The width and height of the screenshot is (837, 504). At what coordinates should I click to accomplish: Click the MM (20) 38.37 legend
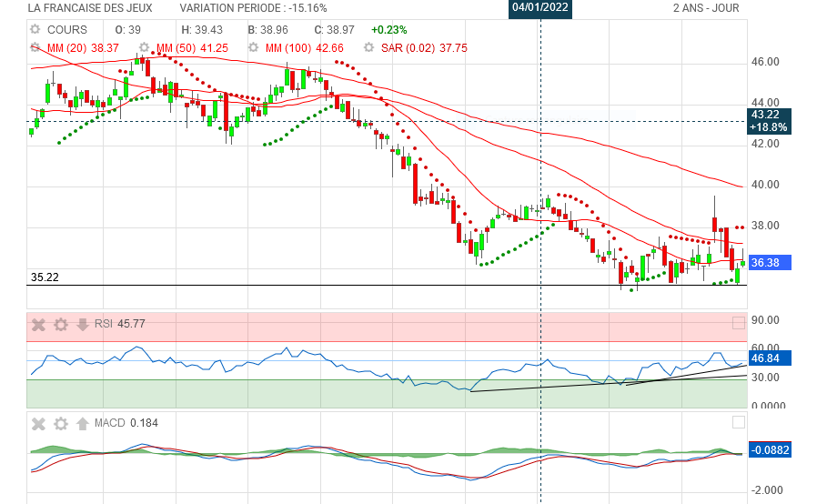[x=83, y=48]
